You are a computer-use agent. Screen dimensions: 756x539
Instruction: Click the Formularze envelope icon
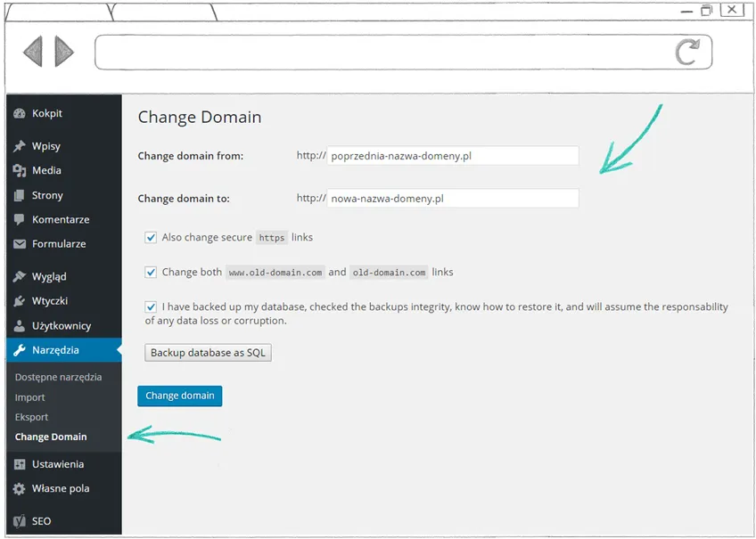[20, 244]
